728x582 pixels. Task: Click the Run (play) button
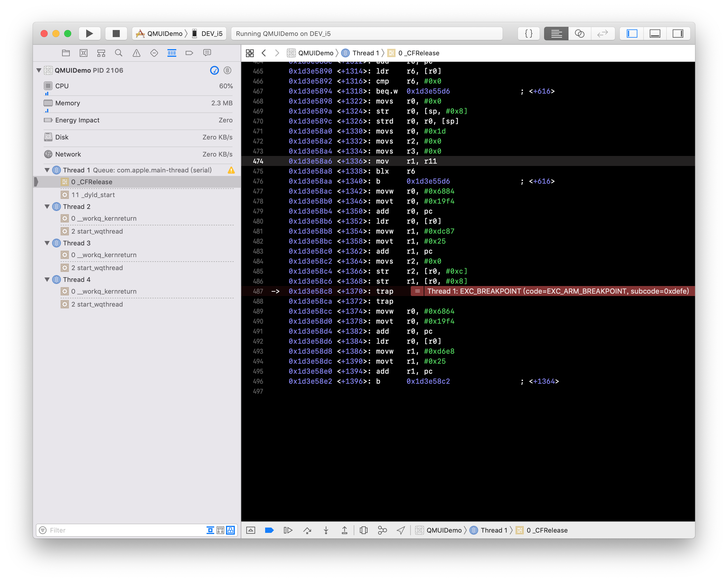point(89,34)
